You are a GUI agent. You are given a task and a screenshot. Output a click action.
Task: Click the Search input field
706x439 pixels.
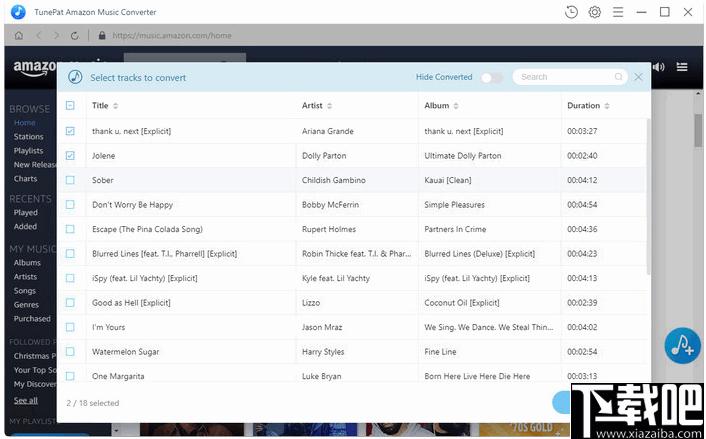[570, 77]
